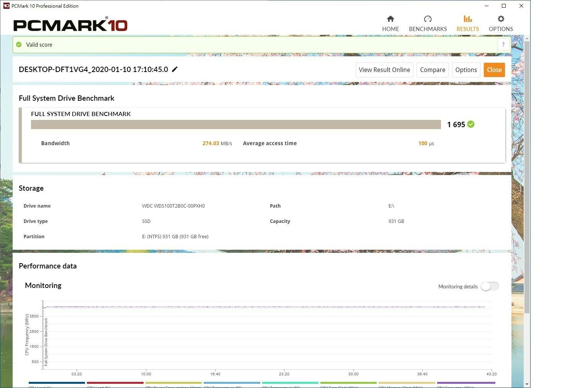Image resolution: width=588 pixels, height=388 pixels.
Task: Click the question mark help button
Action: pos(503,44)
